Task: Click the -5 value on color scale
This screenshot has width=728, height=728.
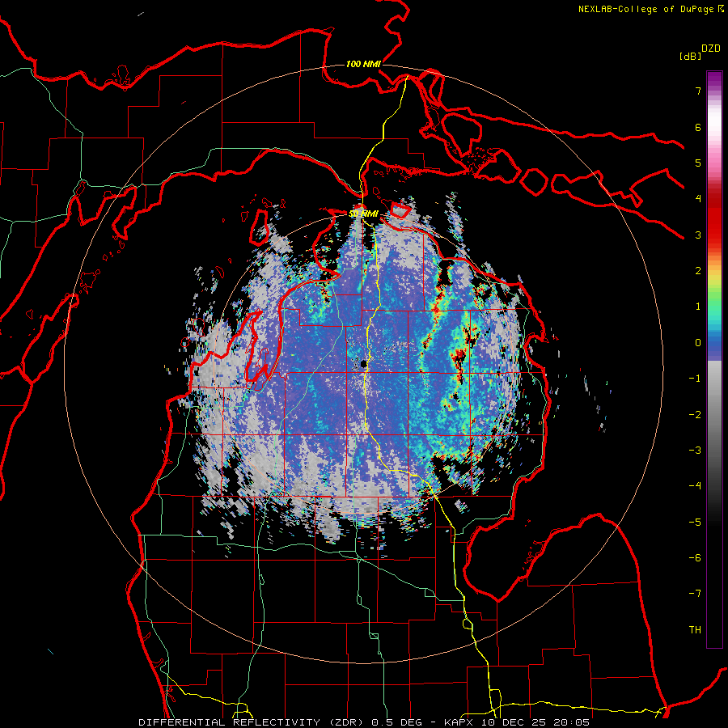Action: pyautogui.click(x=695, y=523)
